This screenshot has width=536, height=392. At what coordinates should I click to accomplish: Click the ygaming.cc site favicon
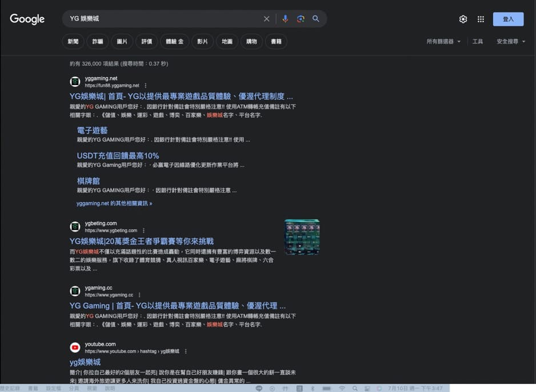75,291
